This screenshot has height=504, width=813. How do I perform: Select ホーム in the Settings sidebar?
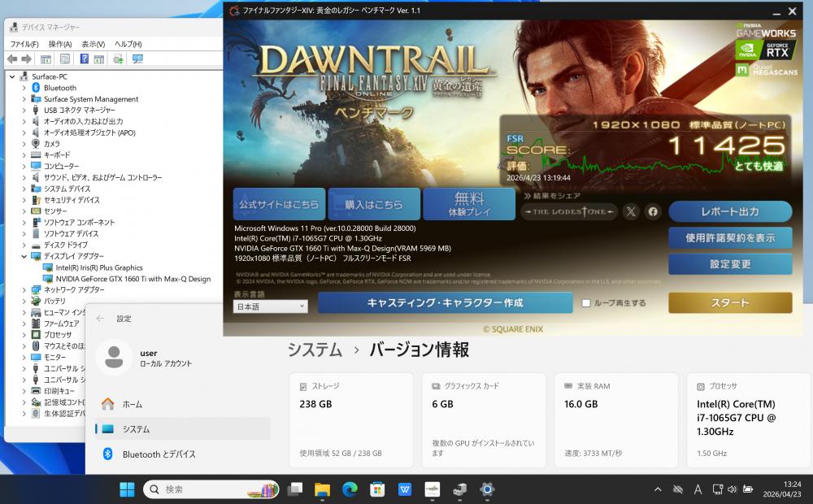click(x=182, y=404)
